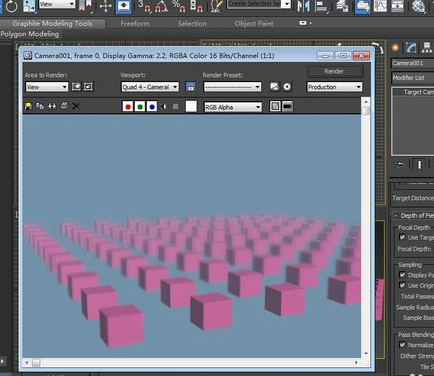
Task: Click the Edit Region icon in render window
Action: pyautogui.click(x=76, y=87)
